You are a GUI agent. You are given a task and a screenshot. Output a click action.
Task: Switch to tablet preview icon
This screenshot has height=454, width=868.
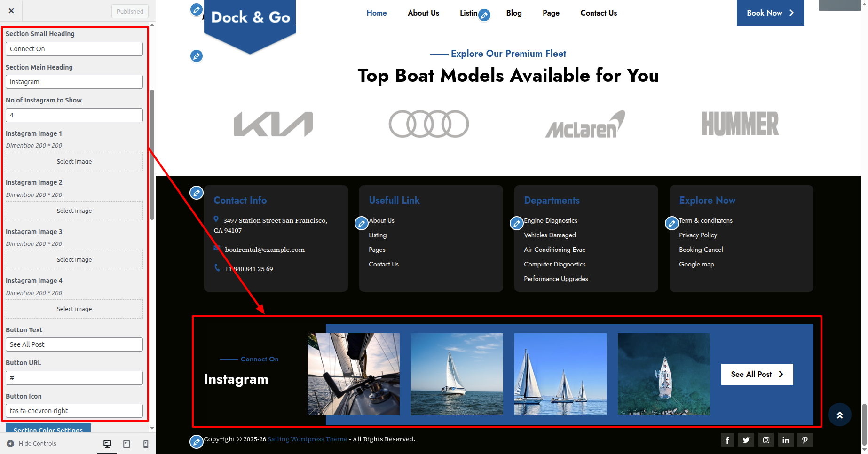coord(126,444)
